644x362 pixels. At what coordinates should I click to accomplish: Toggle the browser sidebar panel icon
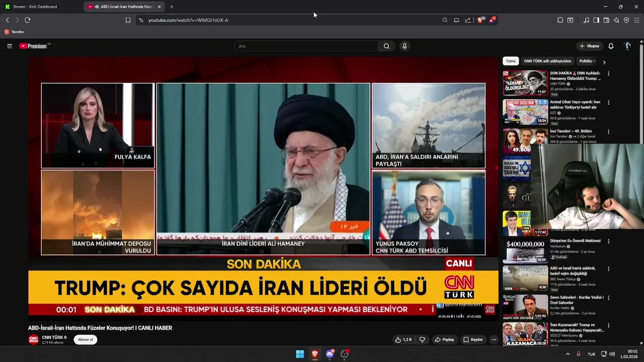coord(596,20)
